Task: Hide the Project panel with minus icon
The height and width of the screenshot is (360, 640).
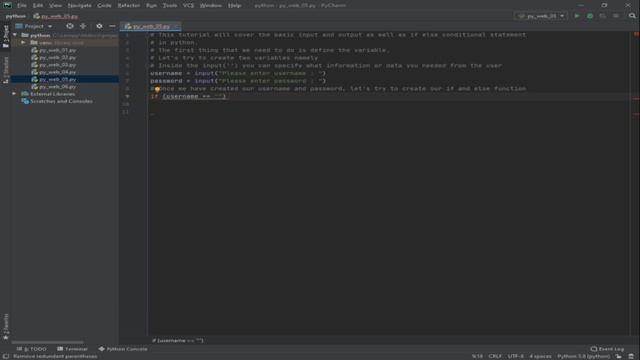Action: (112, 26)
